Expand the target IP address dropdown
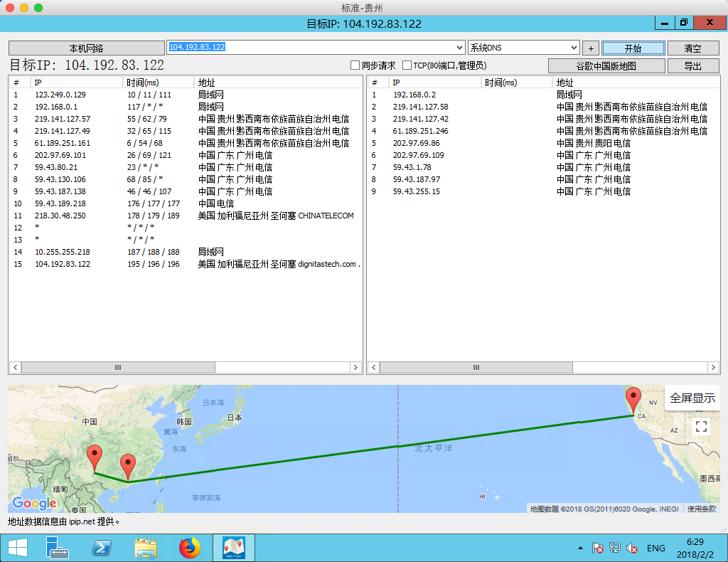Screen dimensions: 728x562 (x=459, y=48)
